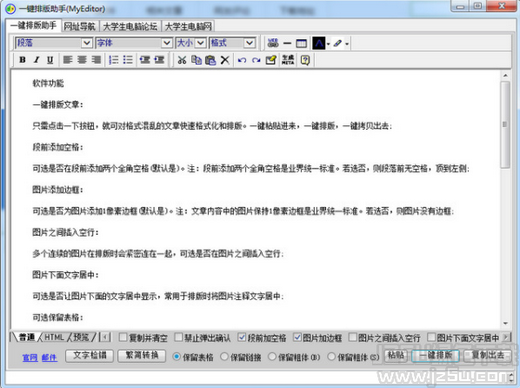
Task: Click the Undo arrow icon
Action: (x=242, y=60)
